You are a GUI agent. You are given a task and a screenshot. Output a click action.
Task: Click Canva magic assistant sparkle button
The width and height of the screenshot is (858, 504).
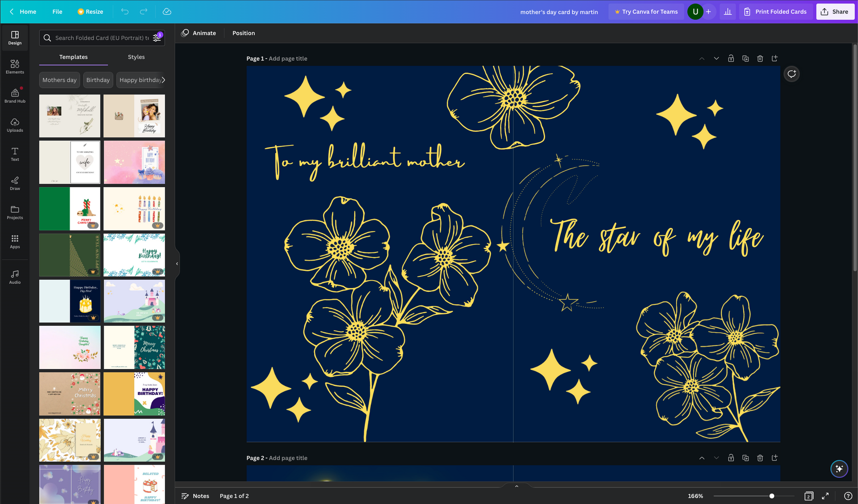coord(839,469)
